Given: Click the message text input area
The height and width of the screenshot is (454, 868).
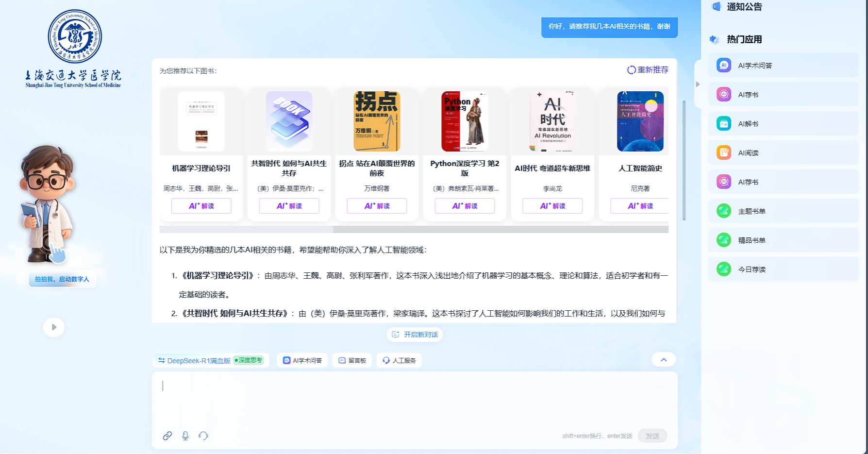Looking at the screenshot, I should click(x=414, y=398).
